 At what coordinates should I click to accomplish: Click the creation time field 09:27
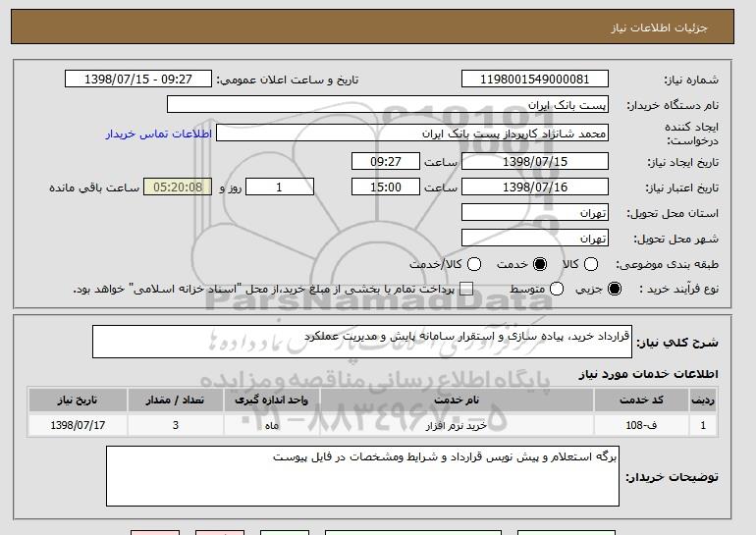point(386,161)
